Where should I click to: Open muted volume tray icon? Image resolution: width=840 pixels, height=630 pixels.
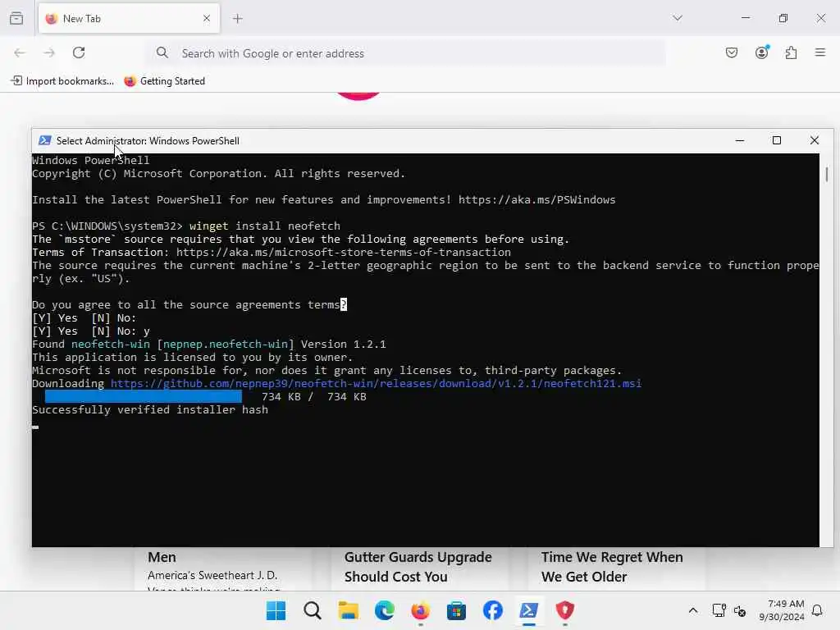740,610
